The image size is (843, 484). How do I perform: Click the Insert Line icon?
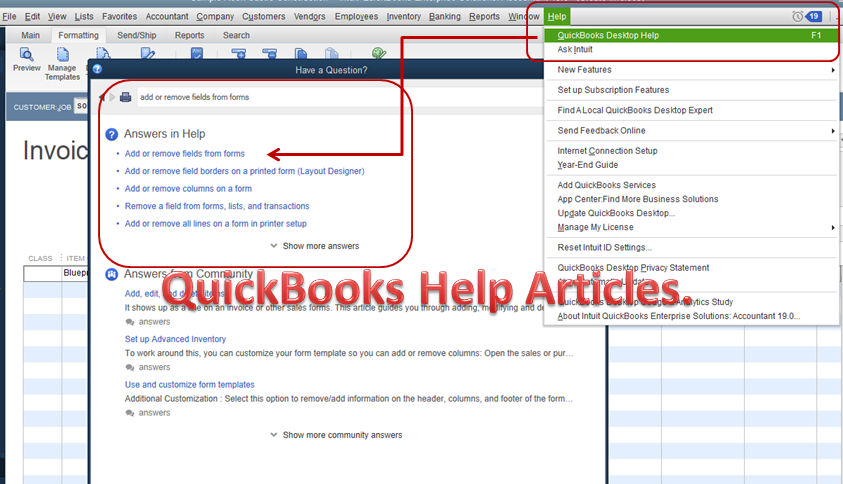(x=238, y=53)
